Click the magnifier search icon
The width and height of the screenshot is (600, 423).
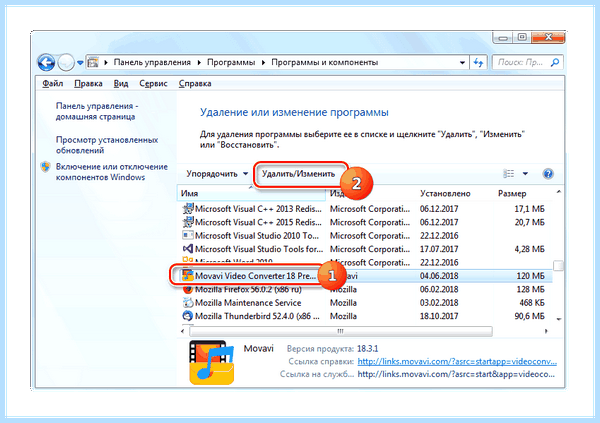555,62
